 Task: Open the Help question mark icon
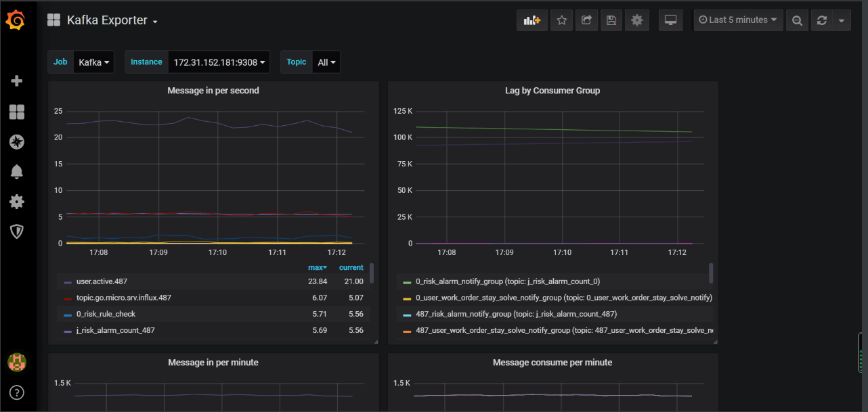[17, 392]
